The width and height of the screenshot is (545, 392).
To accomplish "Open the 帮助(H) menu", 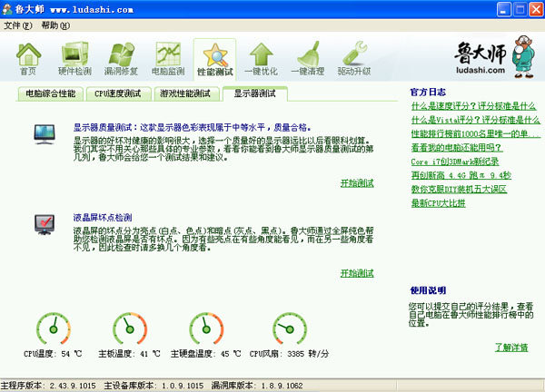I will tap(55, 25).
